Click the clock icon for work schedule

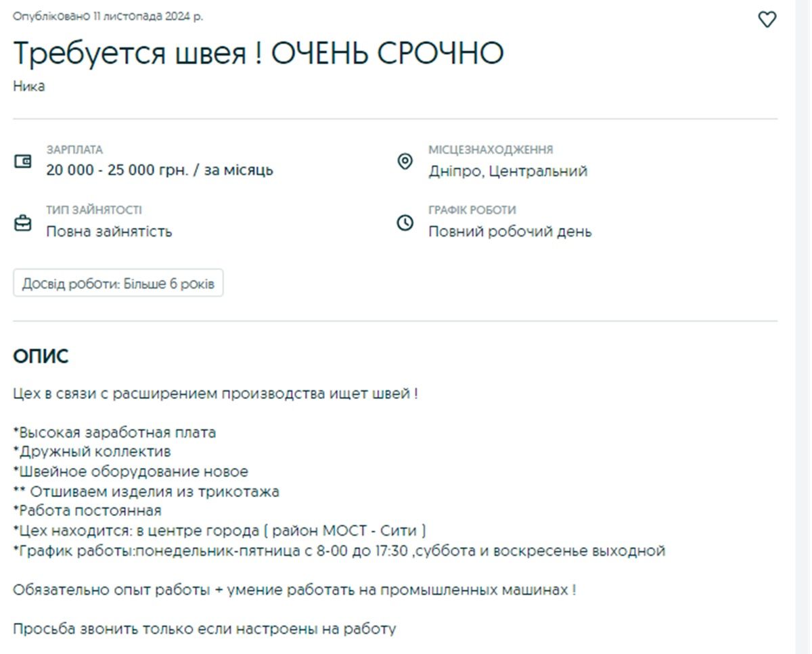pyautogui.click(x=405, y=223)
